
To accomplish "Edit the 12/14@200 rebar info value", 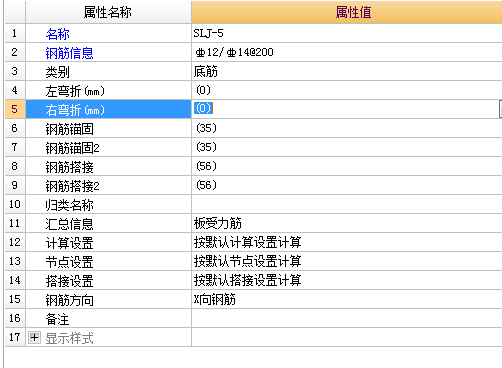I will (347, 52).
